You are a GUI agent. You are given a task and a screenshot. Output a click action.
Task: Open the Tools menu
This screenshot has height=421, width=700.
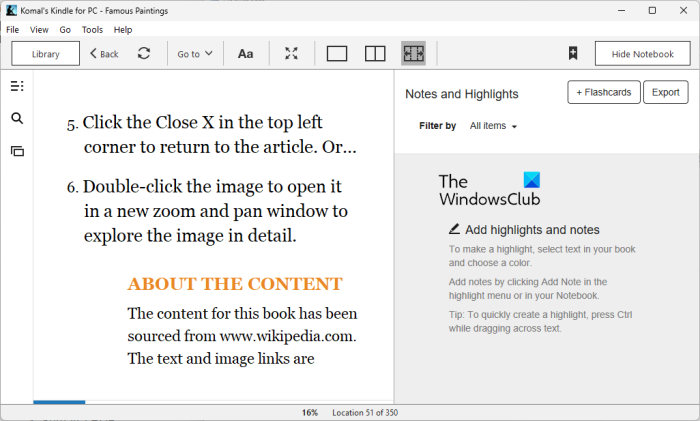click(x=92, y=29)
